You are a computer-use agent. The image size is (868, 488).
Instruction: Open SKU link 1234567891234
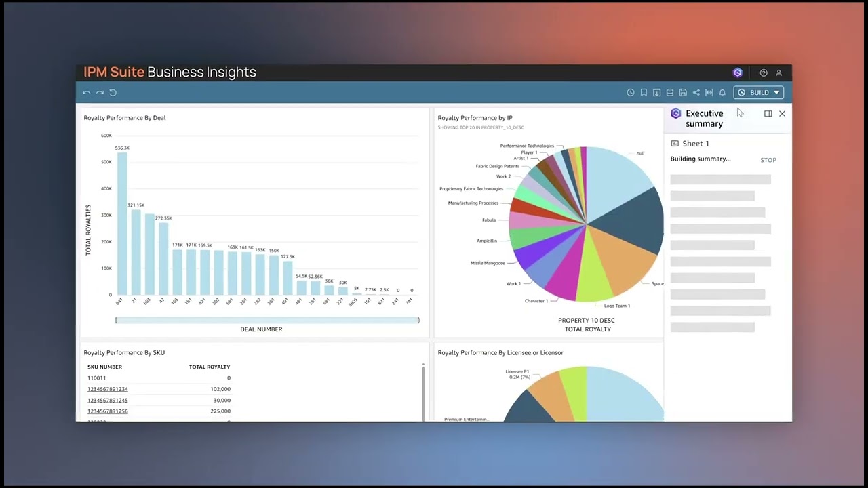pyautogui.click(x=107, y=389)
